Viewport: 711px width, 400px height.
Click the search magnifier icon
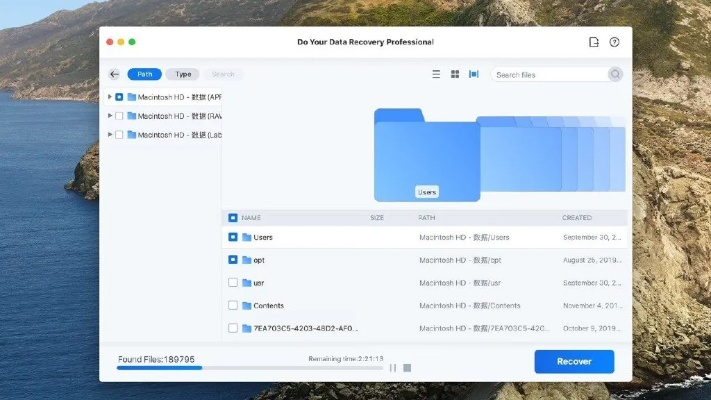615,74
